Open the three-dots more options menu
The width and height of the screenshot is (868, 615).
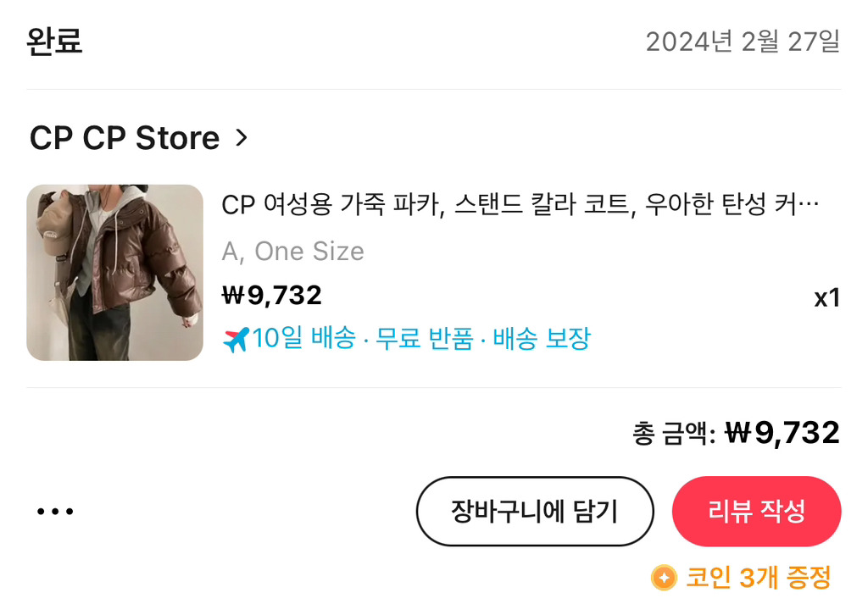pyautogui.click(x=55, y=512)
